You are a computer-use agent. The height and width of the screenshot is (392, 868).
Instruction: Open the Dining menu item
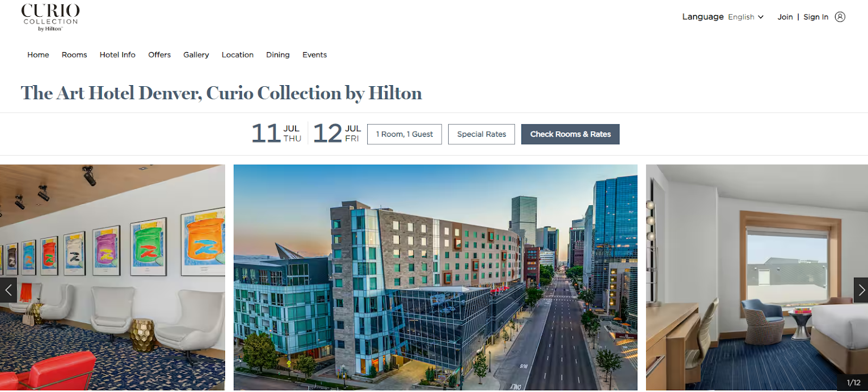[x=278, y=55]
